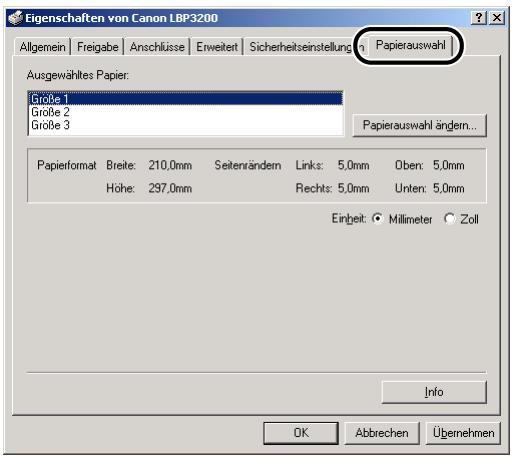Go to the Anschlüsse tab
Screen dimensions: 512x456
(x=157, y=47)
